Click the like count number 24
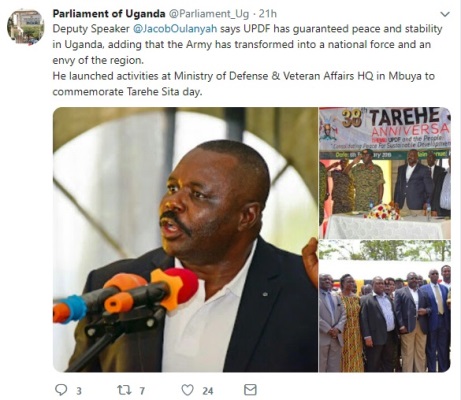Screen dimensions: 461x400 (208, 391)
